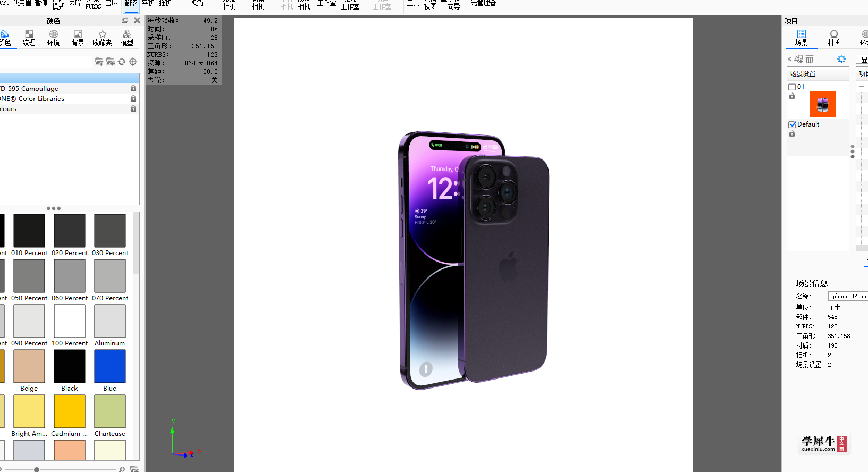Pick the Aluminum swatch

coord(110,321)
